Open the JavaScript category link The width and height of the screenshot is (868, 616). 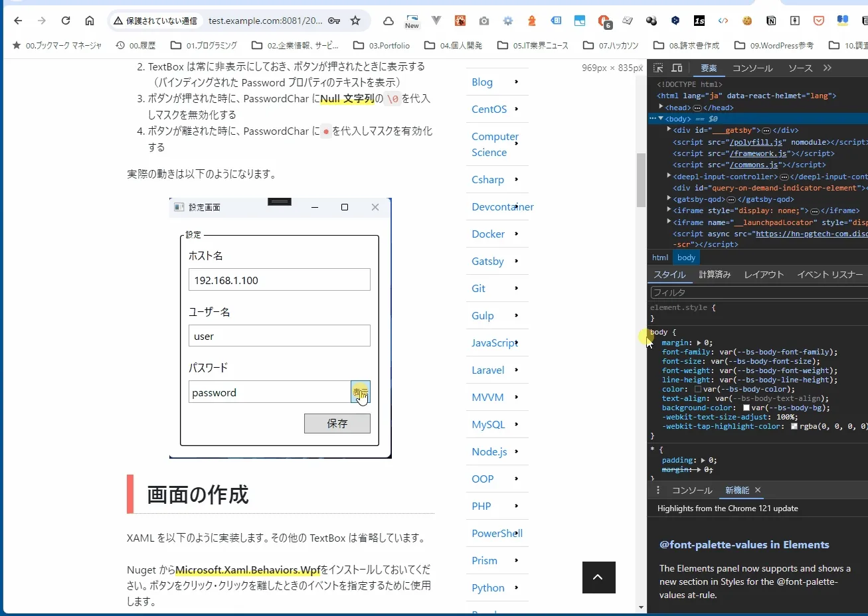pyautogui.click(x=494, y=343)
